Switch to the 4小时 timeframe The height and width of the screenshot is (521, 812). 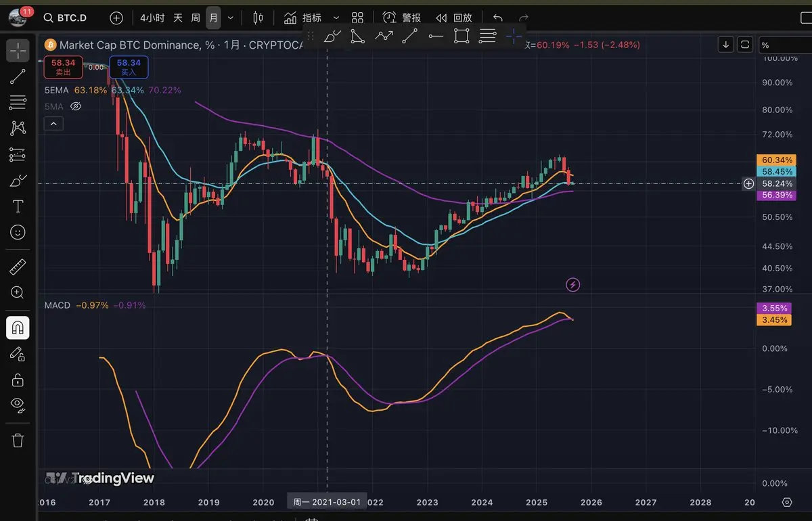pos(152,18)
